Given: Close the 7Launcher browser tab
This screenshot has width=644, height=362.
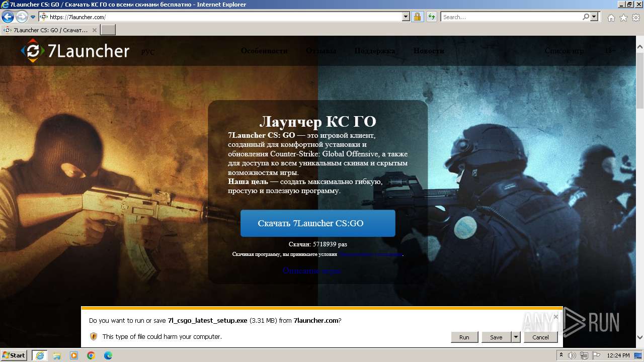Looking at the screenshot, I should [94, 30].
